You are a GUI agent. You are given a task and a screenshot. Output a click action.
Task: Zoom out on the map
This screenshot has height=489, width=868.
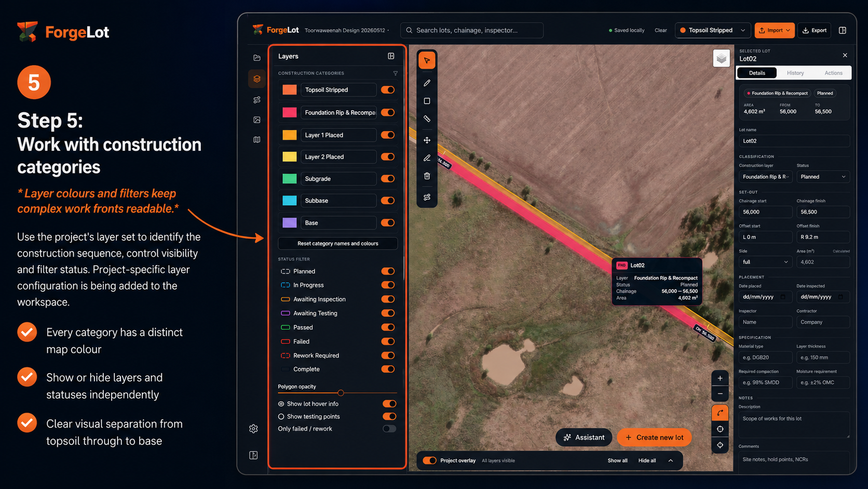tap(720, 394)
